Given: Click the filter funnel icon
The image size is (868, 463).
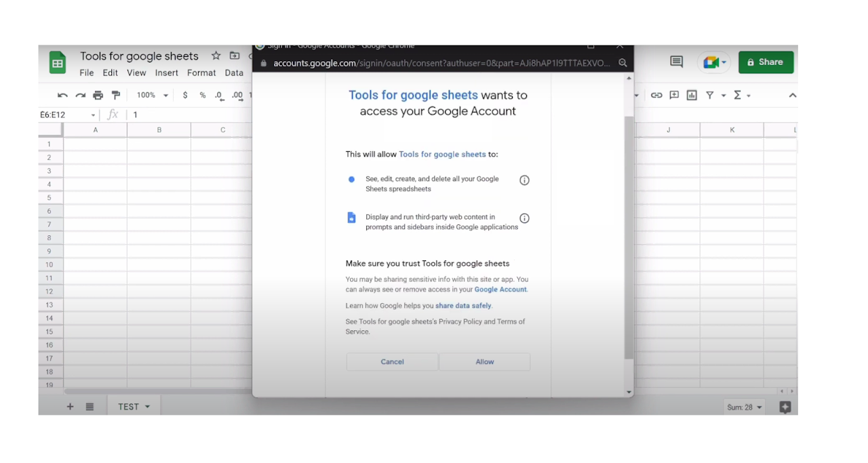Looking at the screenshot, I should [x=709, y=96].
